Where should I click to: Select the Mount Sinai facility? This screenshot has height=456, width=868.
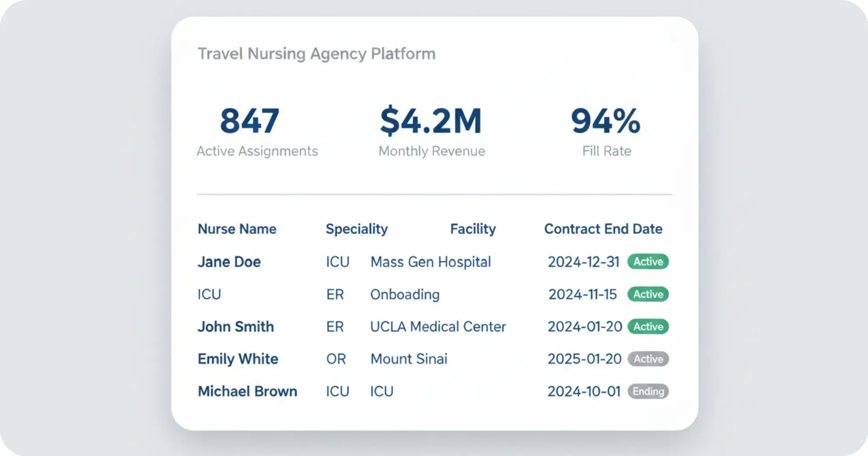(409, 359)
